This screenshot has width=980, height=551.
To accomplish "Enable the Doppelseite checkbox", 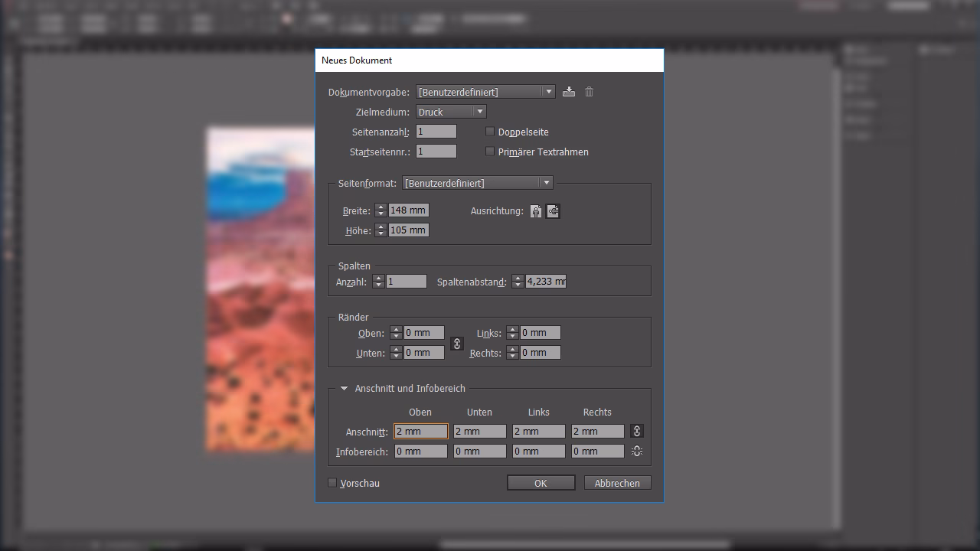I will tap(490, 132).
